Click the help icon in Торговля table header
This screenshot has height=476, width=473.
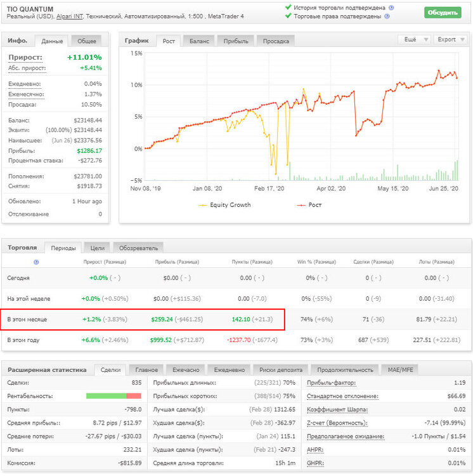pyautogui.click(x=36, y=262)
